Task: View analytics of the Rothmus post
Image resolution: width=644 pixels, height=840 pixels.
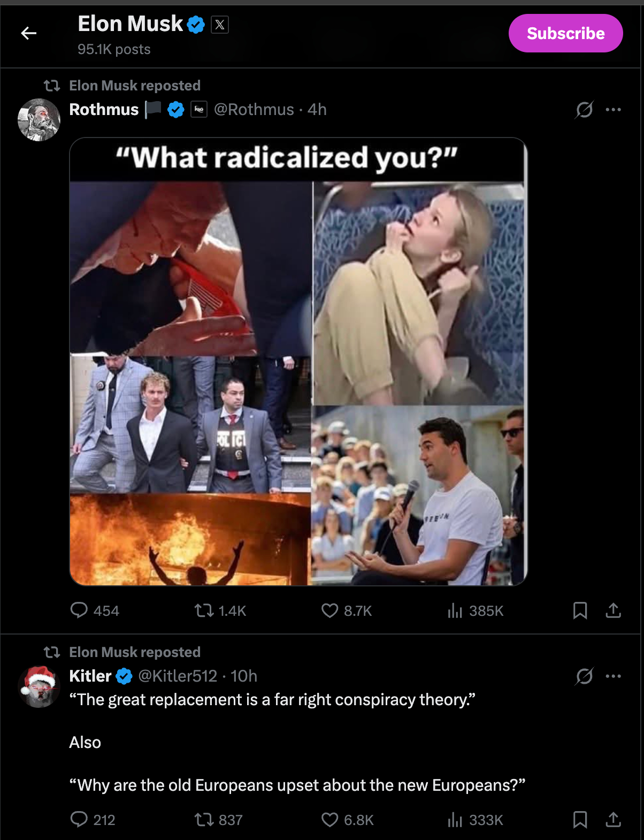Action: click(455, 610)
